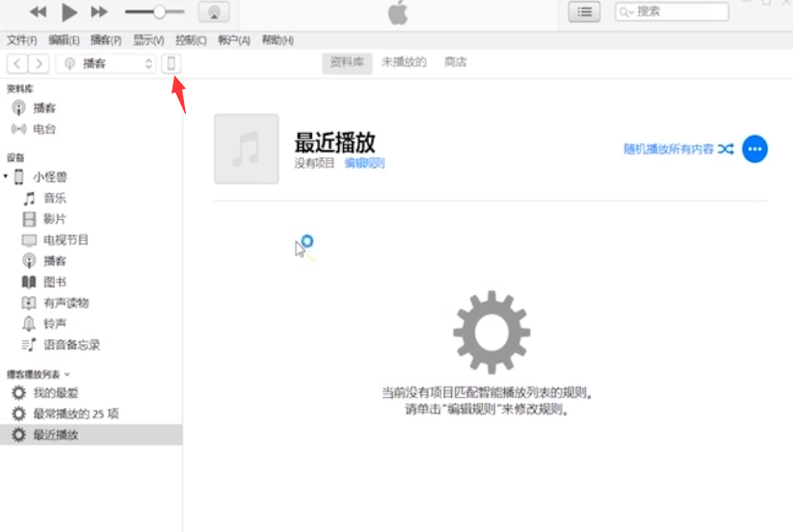Open the 帮助(H) menu
793x532 pixels.
[278, 40]
